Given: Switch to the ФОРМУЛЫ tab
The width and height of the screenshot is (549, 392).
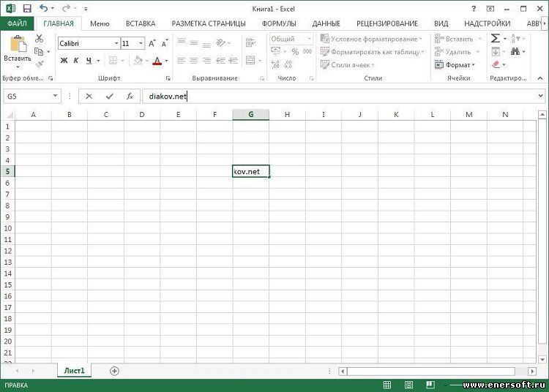Looking at the screenshot, I should [x=279, y=23].
